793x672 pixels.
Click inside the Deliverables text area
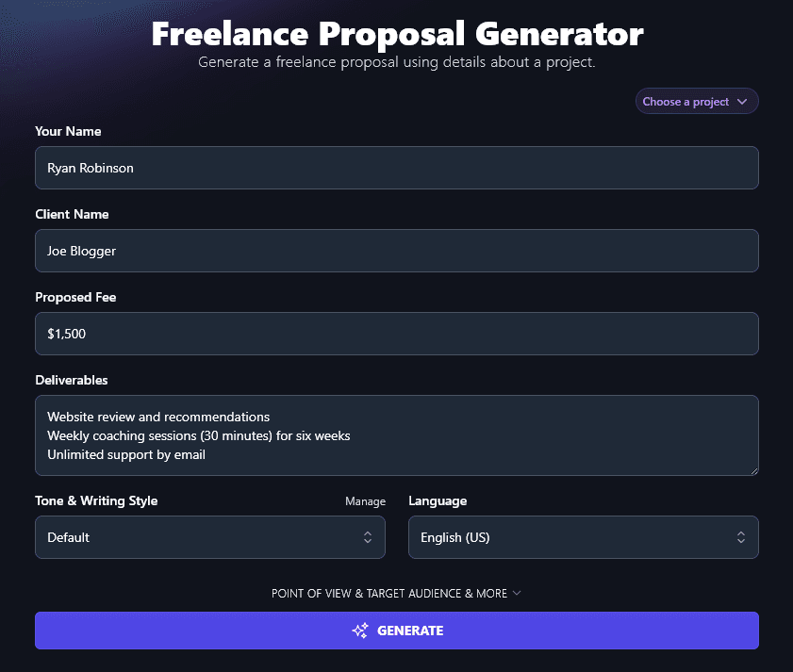(x=396, y=435)
